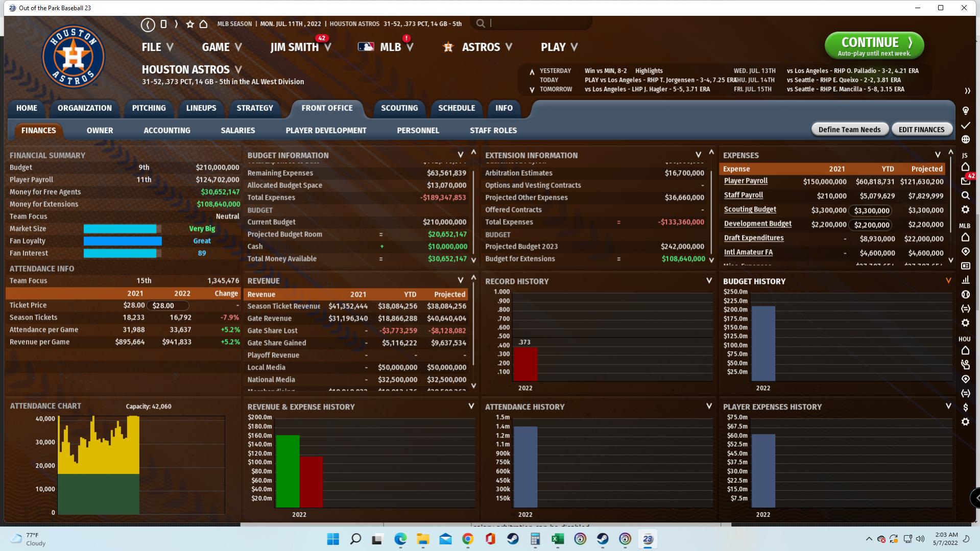The width and height of the screenshot is (980, 551).
Task: Open the Windows Start menu
Action: tap(333, 539)
